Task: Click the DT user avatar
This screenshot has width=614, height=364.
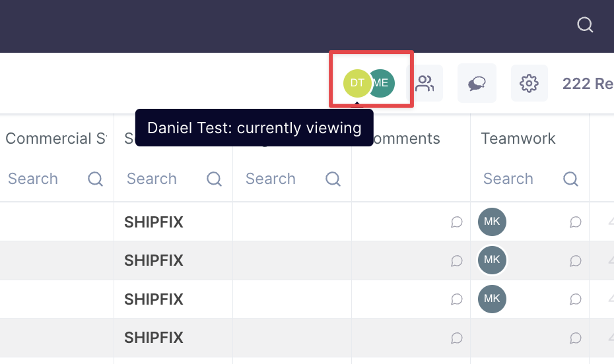Action: click(357, 83)
